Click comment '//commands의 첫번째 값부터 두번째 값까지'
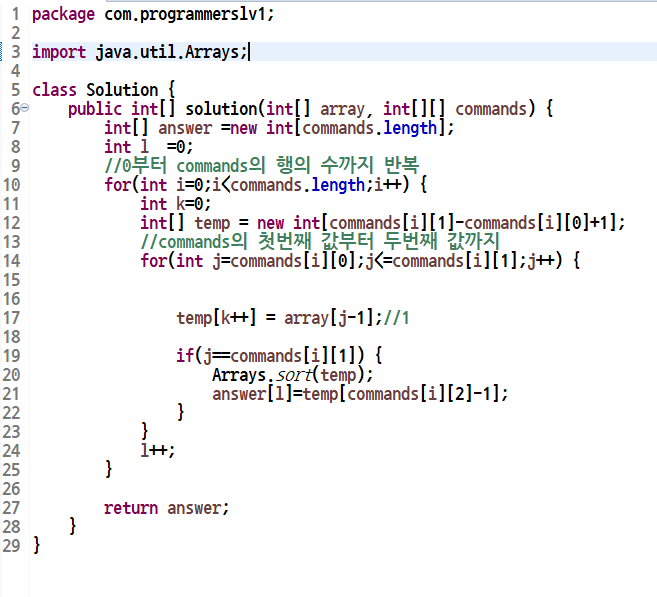This screenshot has height=597, width=657. click(320, 241)
